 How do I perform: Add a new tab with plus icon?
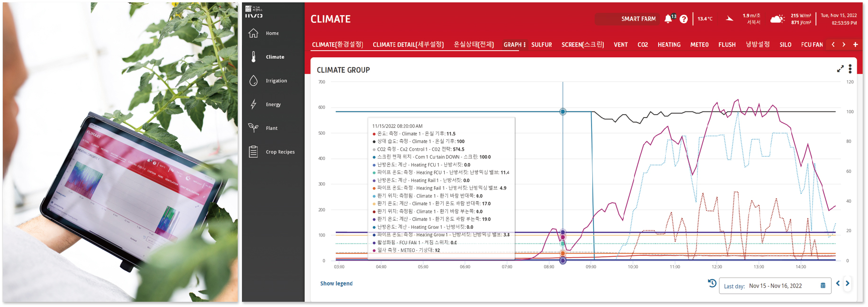pyautogui.click(x=855, y=45)
